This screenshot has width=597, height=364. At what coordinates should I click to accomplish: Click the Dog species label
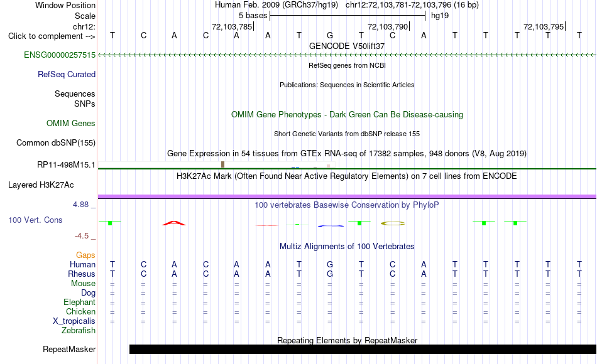pyautogui.click(x=89, y=293)
